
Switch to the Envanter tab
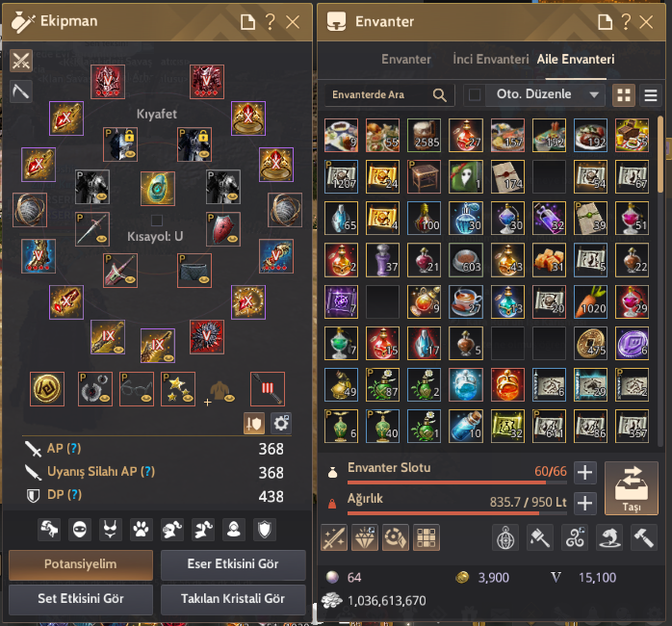click(x=406, y=59)
